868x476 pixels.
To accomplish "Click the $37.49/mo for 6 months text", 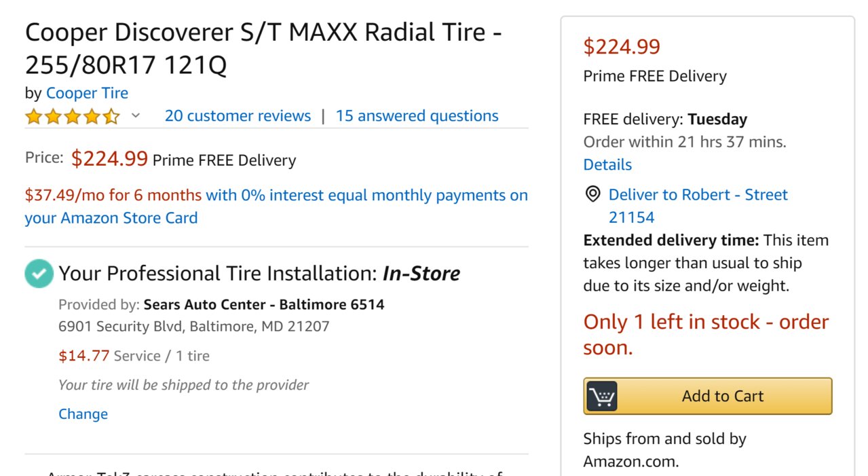I will tap(113, 196).
